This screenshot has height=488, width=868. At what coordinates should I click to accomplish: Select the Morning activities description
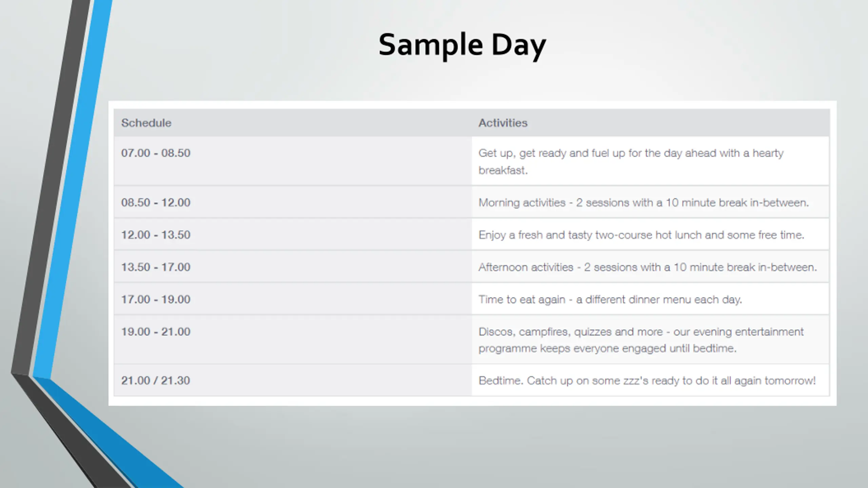point(644,203)
